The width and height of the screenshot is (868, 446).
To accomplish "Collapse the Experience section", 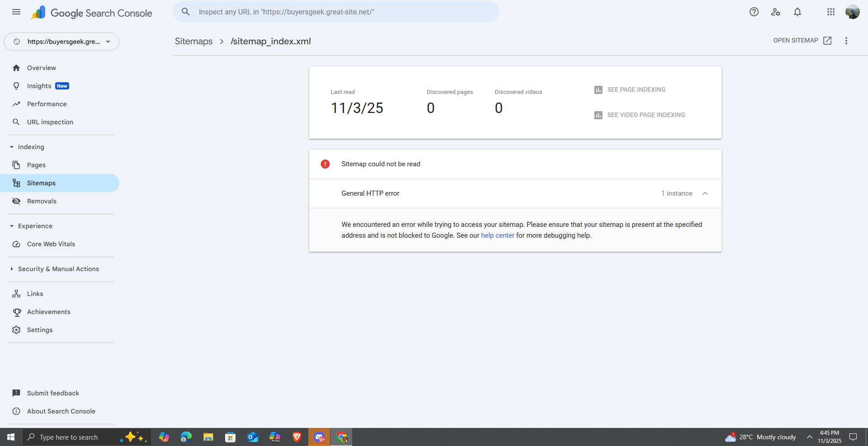I will point(12,226).
